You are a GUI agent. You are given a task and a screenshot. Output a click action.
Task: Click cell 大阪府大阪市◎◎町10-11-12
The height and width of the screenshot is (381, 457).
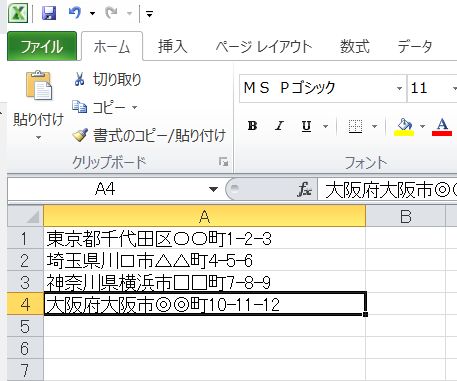[205, 304]
